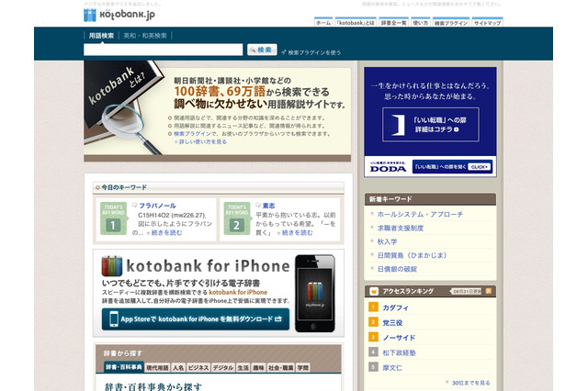Screen dimensions: 588x391
Task: Open the 辞書全一覧 navigation tab
Action: (x=393, y=22)
